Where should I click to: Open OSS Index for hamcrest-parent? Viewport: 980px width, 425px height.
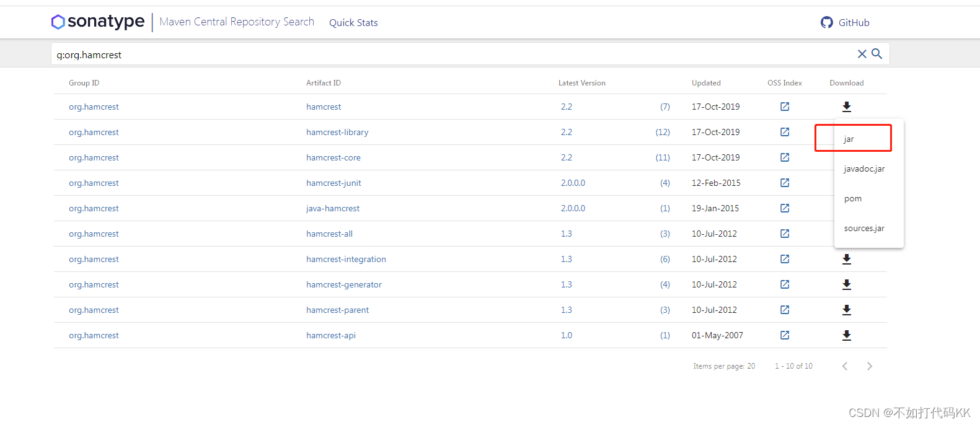pos(785,310)
